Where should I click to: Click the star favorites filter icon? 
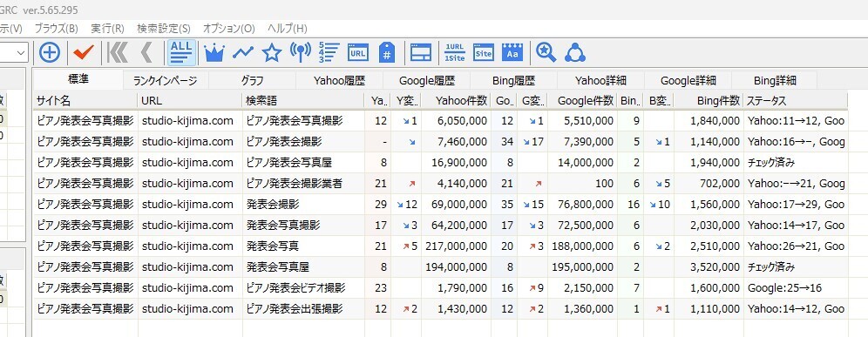[272, 53]
